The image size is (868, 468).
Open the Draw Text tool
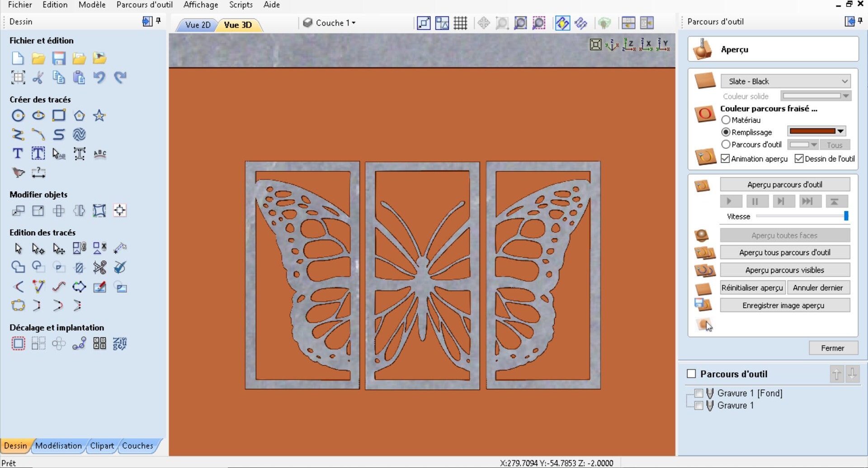(x=18, y=154)
